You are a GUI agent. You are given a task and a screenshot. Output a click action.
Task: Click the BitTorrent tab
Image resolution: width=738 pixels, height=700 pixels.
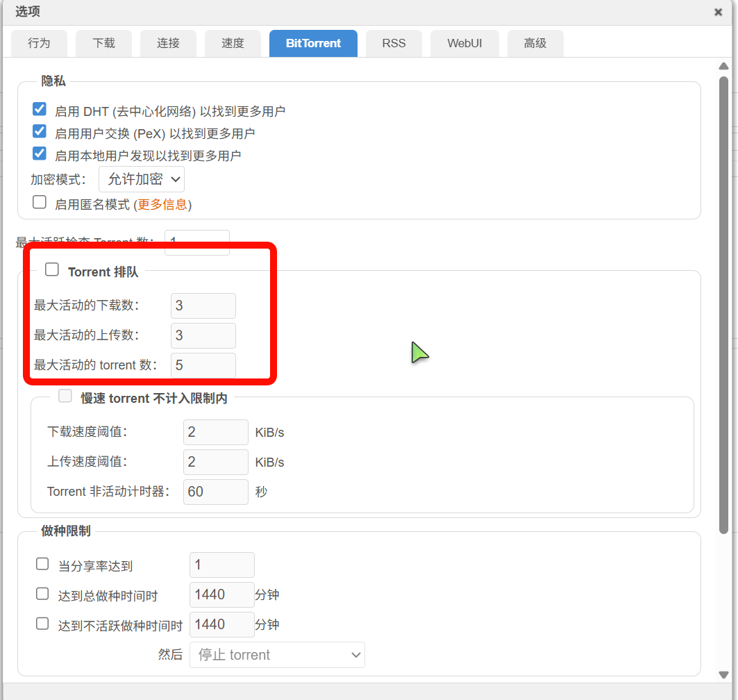pyautogui.click(x=314, y=43)
